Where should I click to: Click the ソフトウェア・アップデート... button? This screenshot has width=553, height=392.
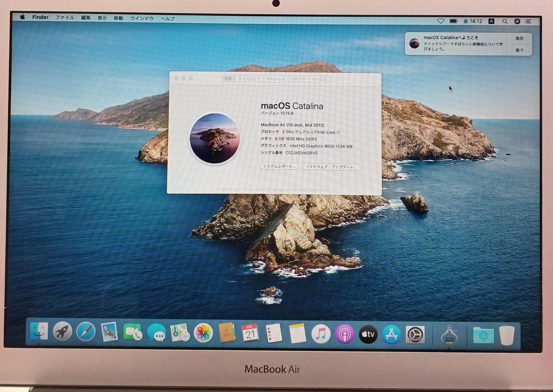[x=331, y=167]
